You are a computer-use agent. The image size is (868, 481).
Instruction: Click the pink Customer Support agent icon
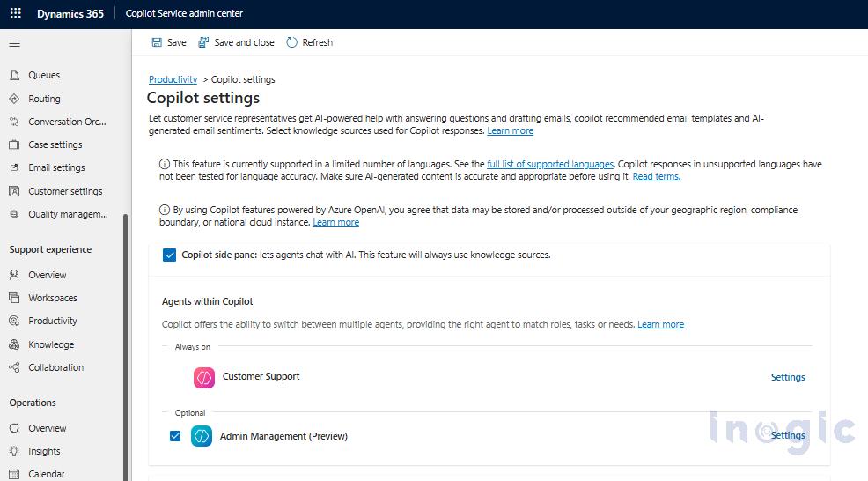204,377
